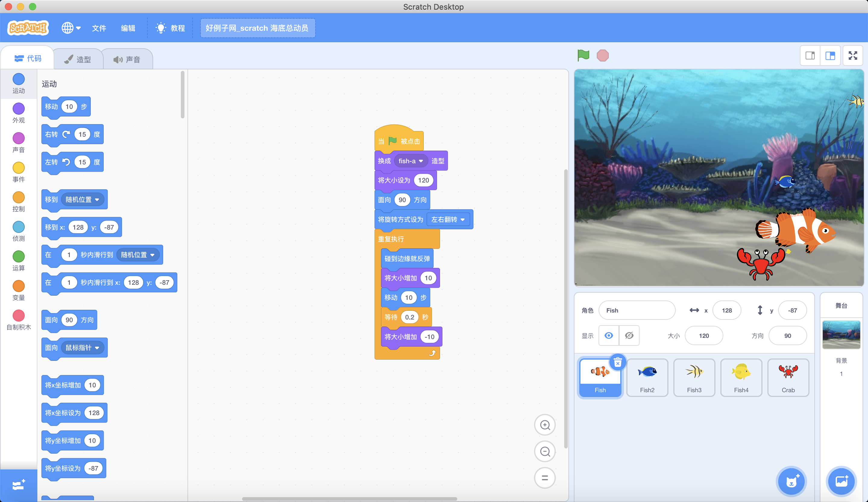Click the 将x坐标增加 10 palette block
Screen dimensions: 868x502
[x=72, y=385]
